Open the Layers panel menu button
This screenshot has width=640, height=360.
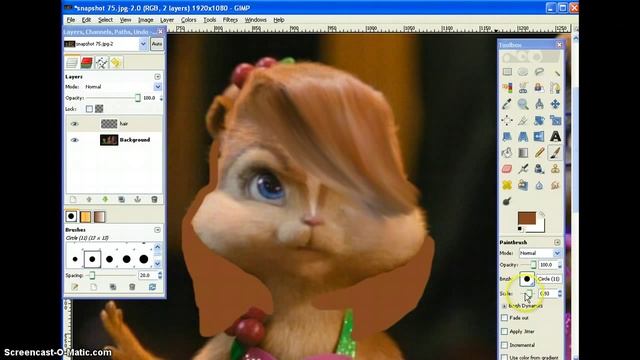pos(158,77)
